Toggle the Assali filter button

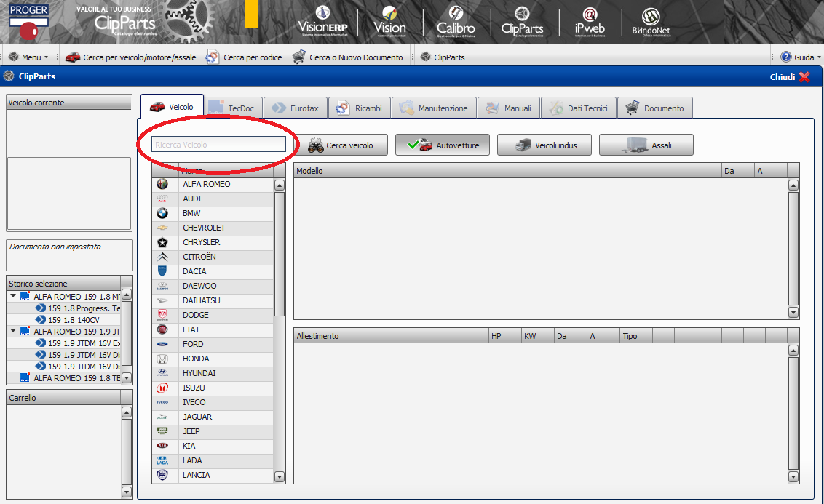pyautogui.click(x=646, y=145)
